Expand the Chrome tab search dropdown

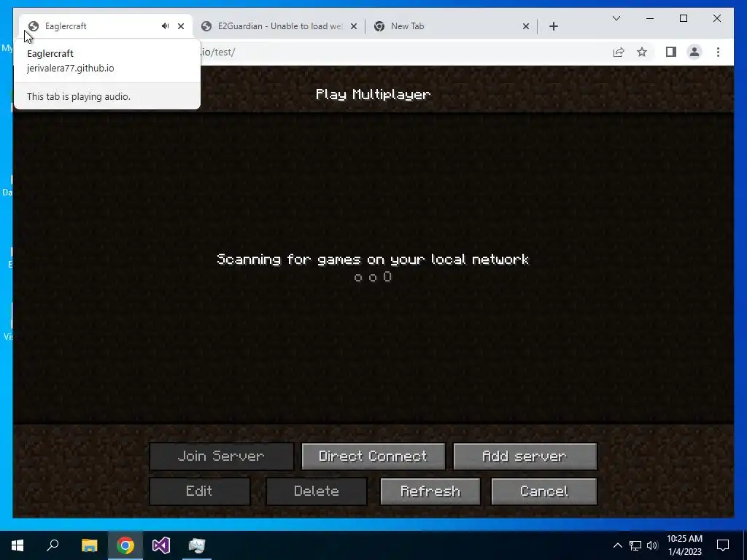[616, 18]
